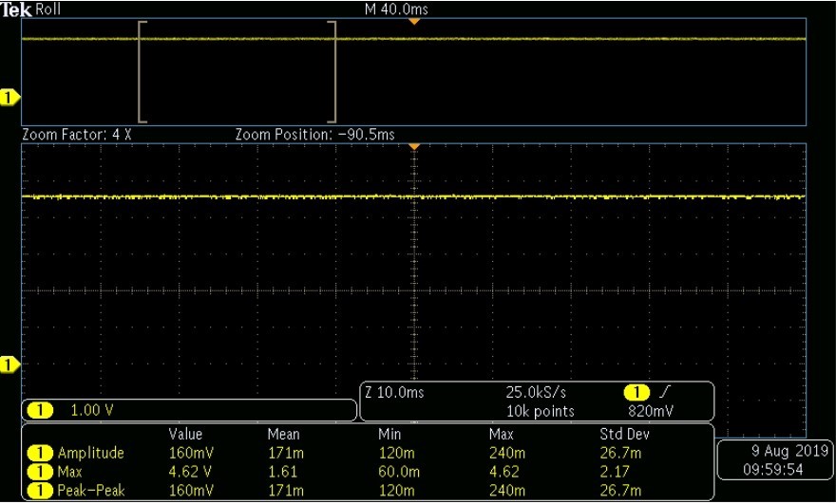836x504 pixels.
Task: Click the trigger source channel 1 badge
Action: tap(636, 393)
